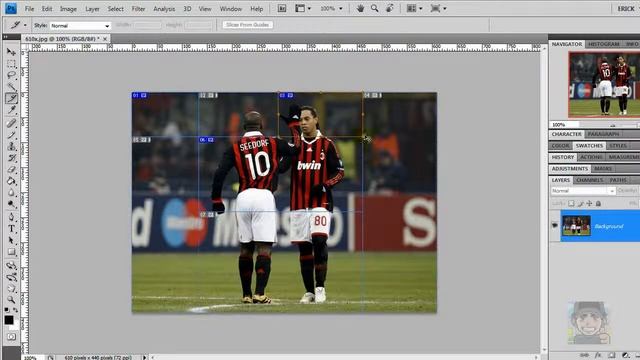640x360 pixels.
Task: Select the Eraser tool
Action: 11,169
